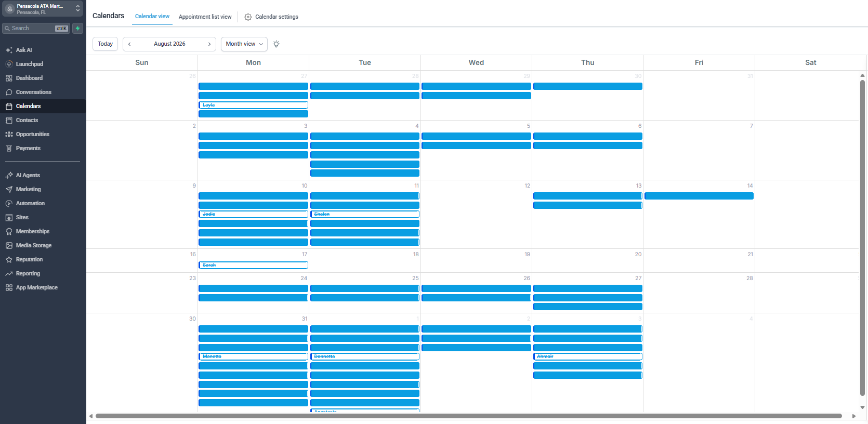
Task: Open the Layla appointment
Action: pyautogui.click(x=253, y=105)
